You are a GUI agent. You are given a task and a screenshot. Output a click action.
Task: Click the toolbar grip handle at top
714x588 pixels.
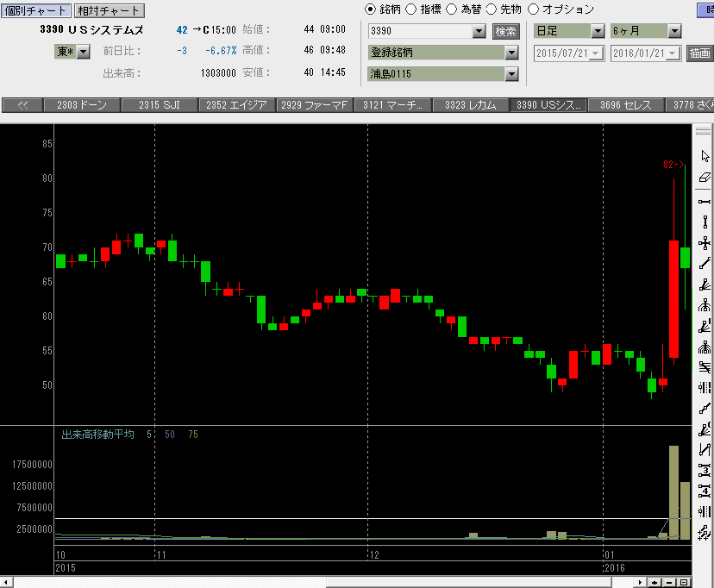pos(703,131)
